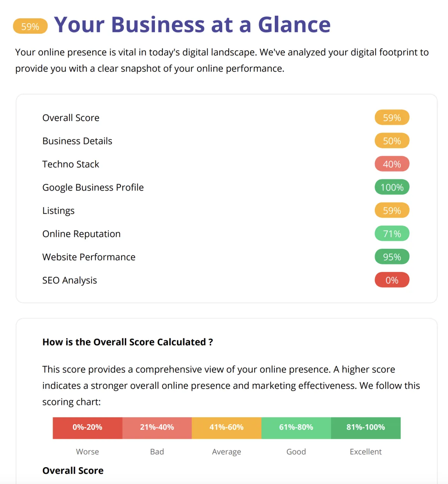This screenshot has width=448, height=484.
Task: Click the "How is the Overall Score Calculated ?" heading
Action: pos(128,342)
